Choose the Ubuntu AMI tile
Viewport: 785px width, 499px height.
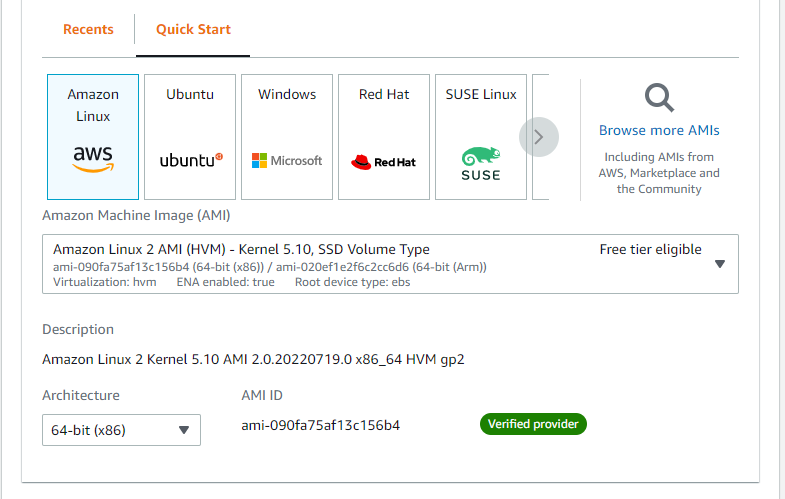(190, 137)
